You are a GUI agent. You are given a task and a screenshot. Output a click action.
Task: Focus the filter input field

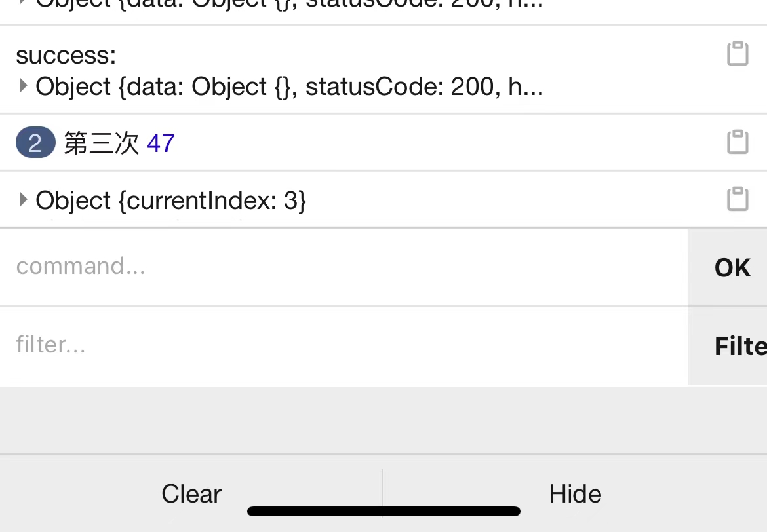(x=344, y=346)
